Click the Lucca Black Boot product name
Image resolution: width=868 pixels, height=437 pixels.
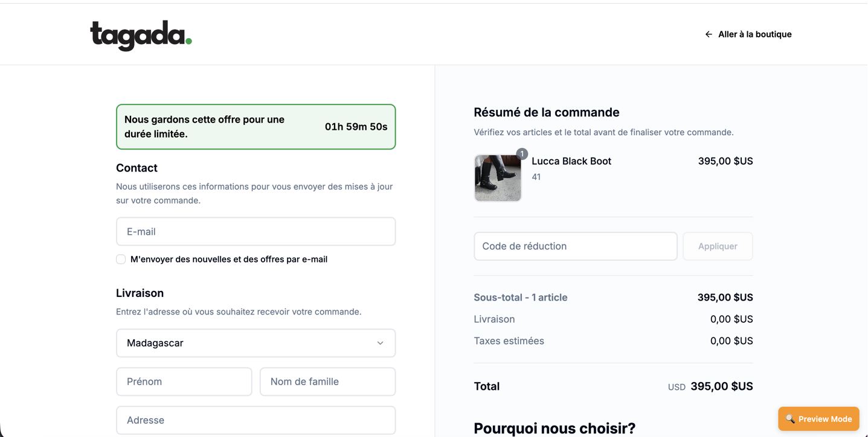(x=571, y=161)
